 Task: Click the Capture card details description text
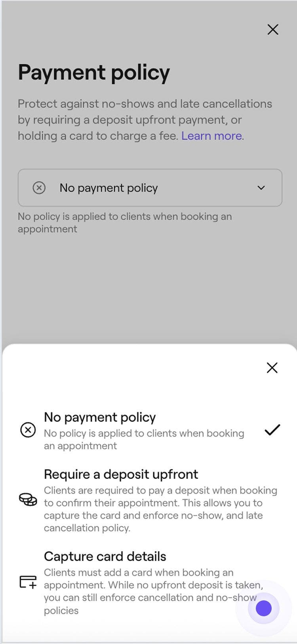pyautogui.click(x=147, y=591)
